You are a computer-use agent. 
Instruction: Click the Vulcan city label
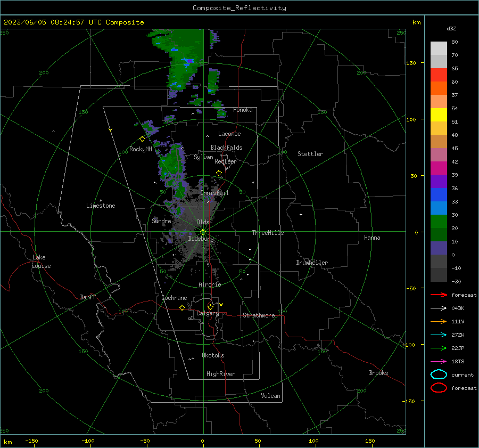point(270,396)
